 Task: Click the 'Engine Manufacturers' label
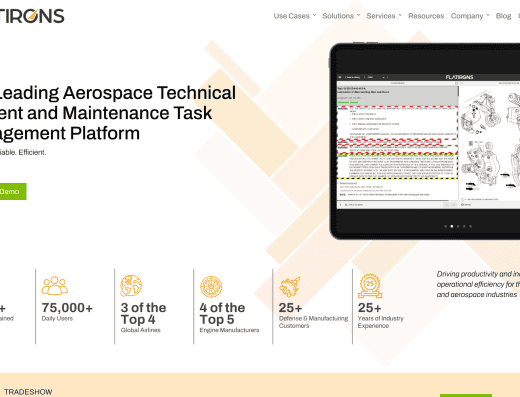pyautogui.click(x=229, y=330)
